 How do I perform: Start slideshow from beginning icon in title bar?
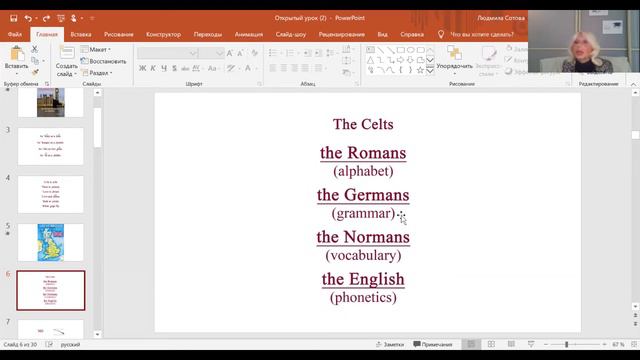[x=61, y=18]
